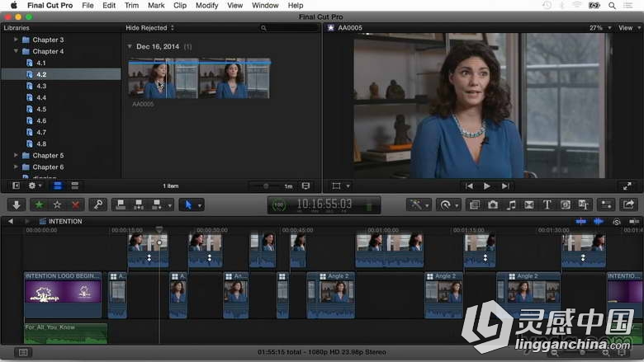The image size is (644, 362).
Task: Open the viewer View options dropdown
Action: 629,28
